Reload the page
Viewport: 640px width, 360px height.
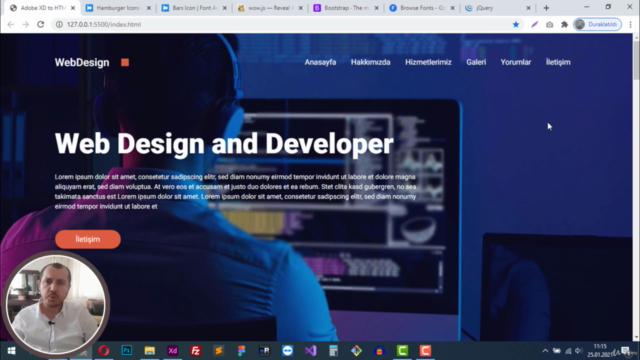coord(40,24)
